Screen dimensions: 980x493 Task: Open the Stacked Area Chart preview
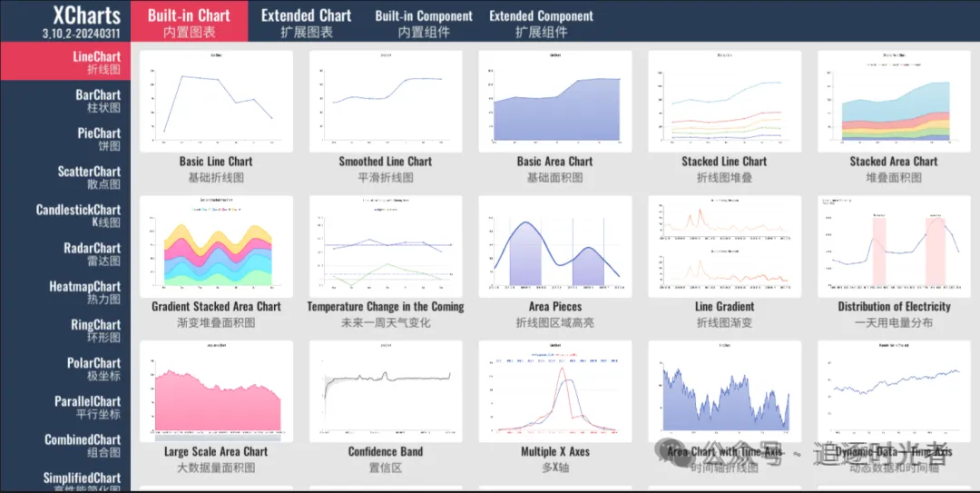(x=894, y=102)
